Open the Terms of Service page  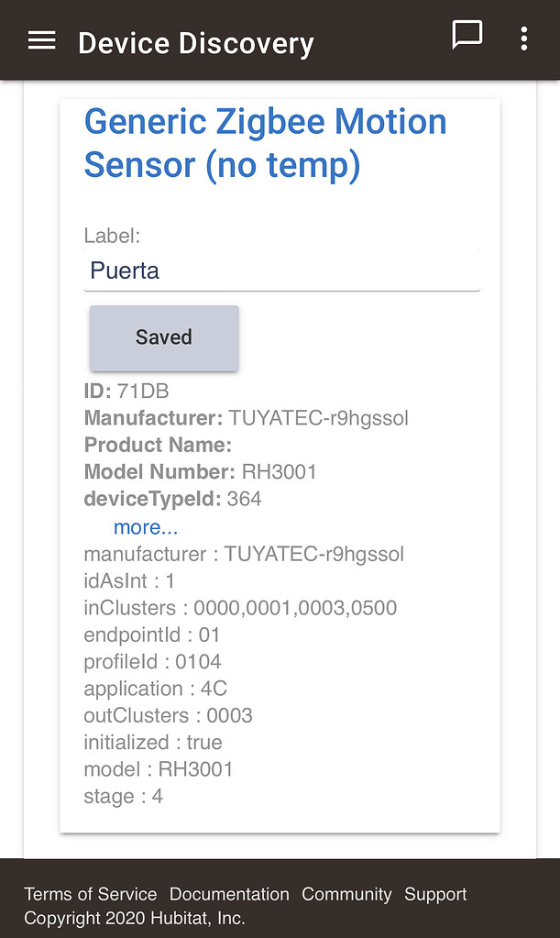tap(90, 894)
